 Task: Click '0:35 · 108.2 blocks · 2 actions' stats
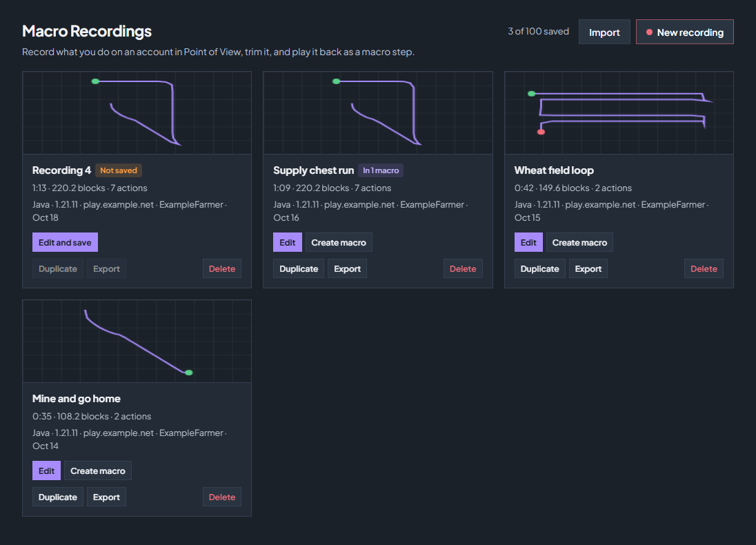[92, 416]
